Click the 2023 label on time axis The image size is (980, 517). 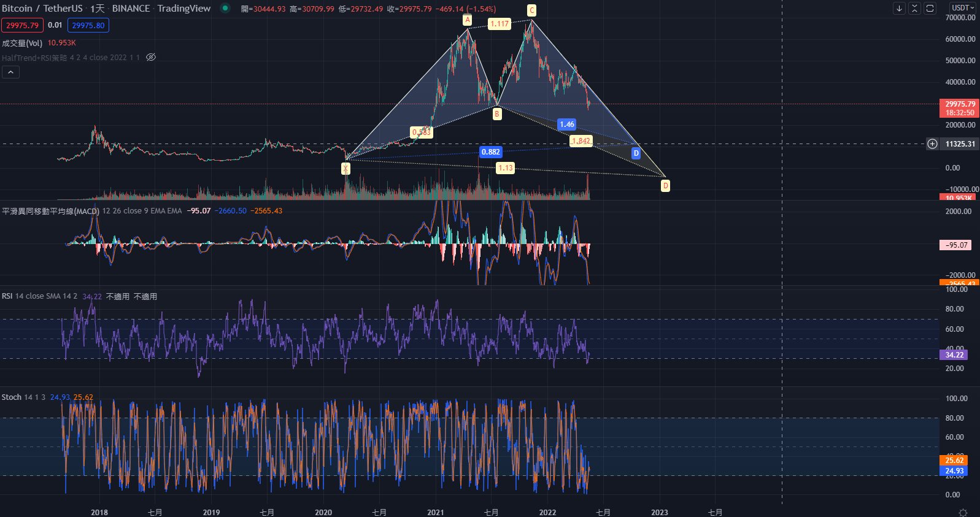[660, 513]
